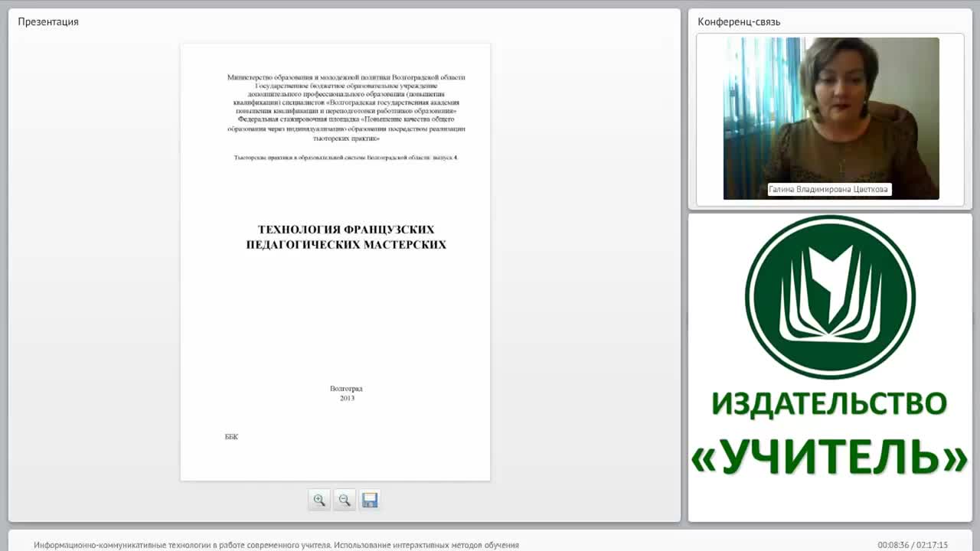
Task: Zoom out of the presentation document
Action: 345,500
